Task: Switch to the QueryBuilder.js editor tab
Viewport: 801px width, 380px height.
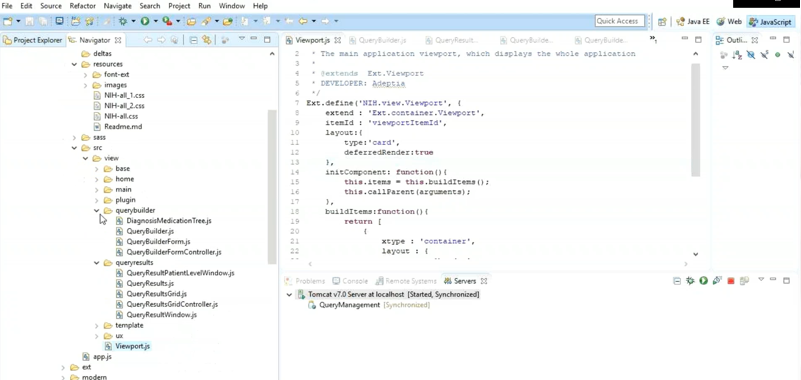Action: pos(378,40)
